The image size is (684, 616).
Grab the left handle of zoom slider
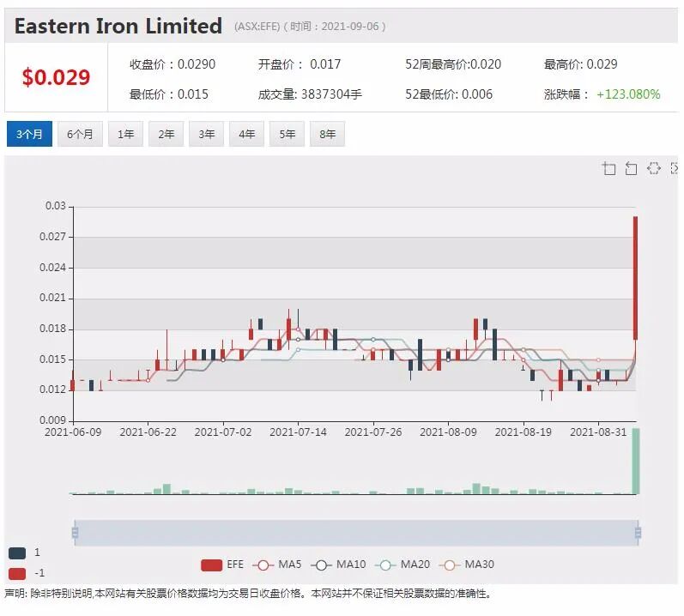coord(75,532)
